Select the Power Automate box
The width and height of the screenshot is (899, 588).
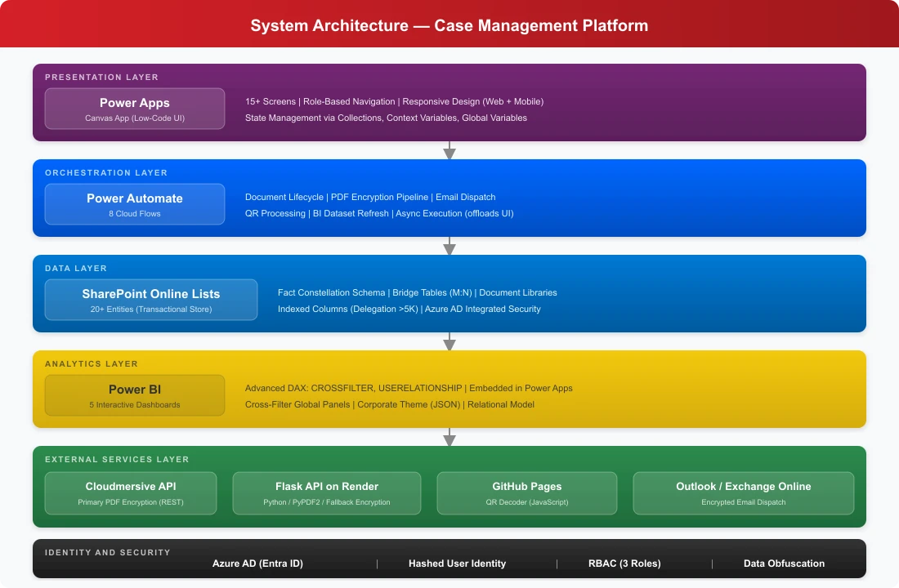pos(135,205)
